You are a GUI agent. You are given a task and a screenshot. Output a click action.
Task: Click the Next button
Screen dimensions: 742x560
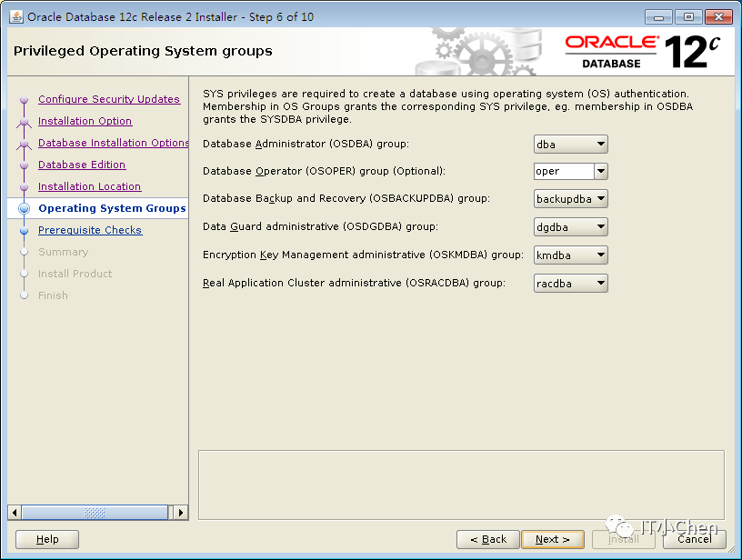pyautogui.click(x=553, y=539)
